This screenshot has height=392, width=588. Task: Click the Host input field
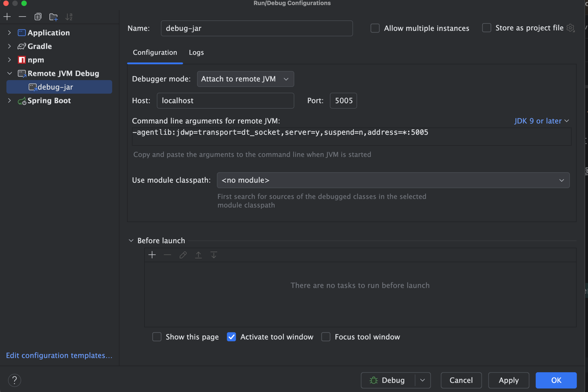pyautogui.click(x=226, y=100)
